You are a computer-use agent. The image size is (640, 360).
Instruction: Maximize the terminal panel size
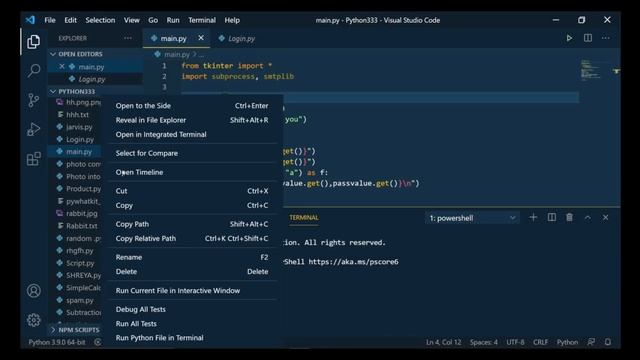(587, 218)
